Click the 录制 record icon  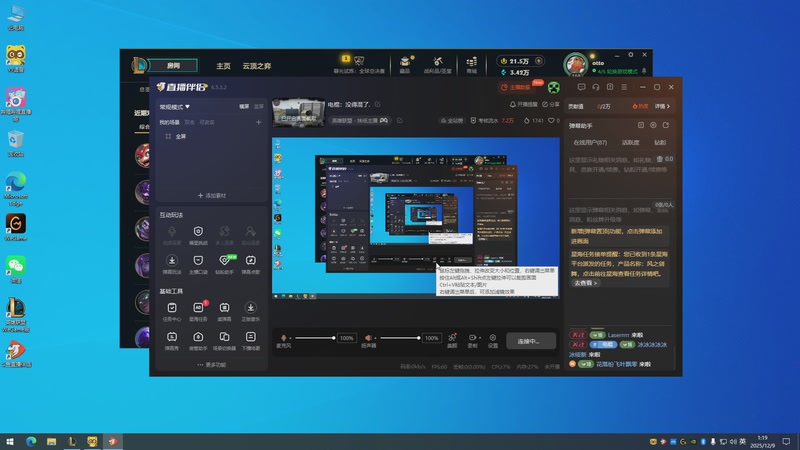[472, 337]
